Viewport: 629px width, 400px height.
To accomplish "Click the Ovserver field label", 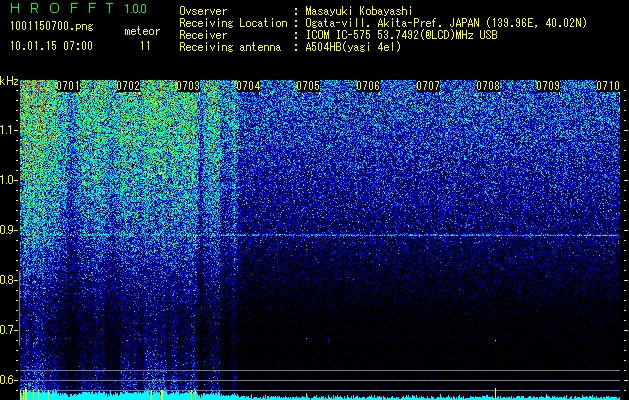I will click(x=203, y=11).
